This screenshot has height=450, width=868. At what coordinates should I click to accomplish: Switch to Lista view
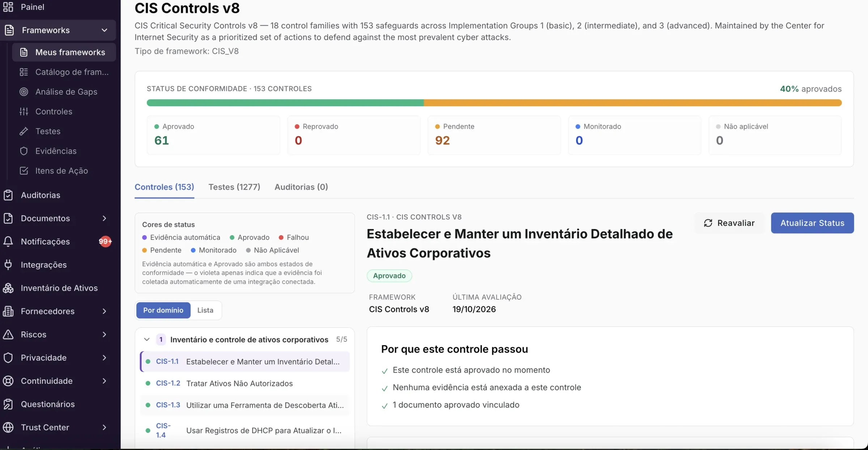pos(205,310)
